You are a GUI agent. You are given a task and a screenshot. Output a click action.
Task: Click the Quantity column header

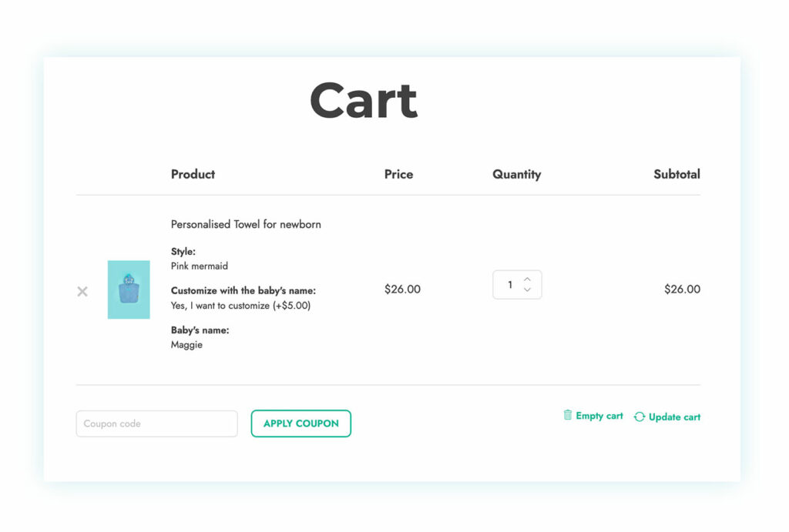(516, 175)
